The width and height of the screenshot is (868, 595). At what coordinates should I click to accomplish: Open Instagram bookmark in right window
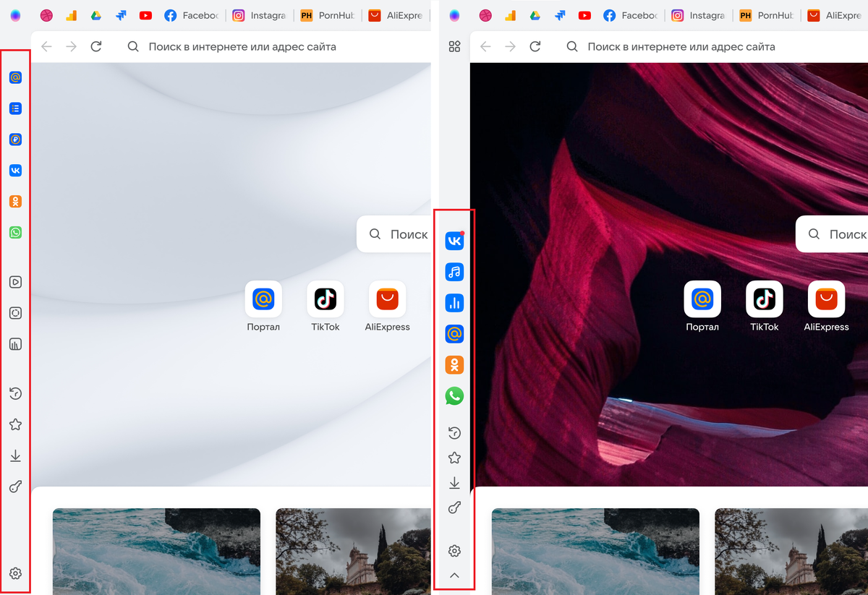(x=698, y=15)
